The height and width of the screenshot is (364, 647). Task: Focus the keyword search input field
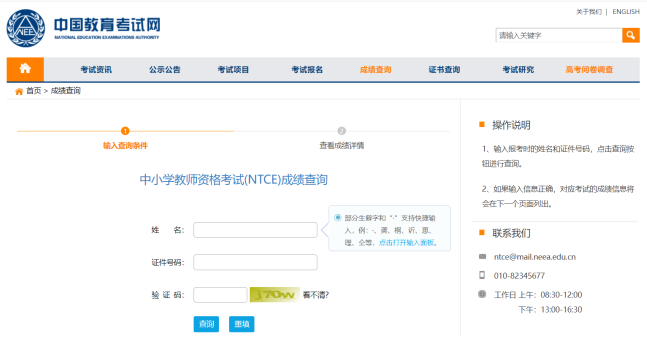[x=559, y=35]
